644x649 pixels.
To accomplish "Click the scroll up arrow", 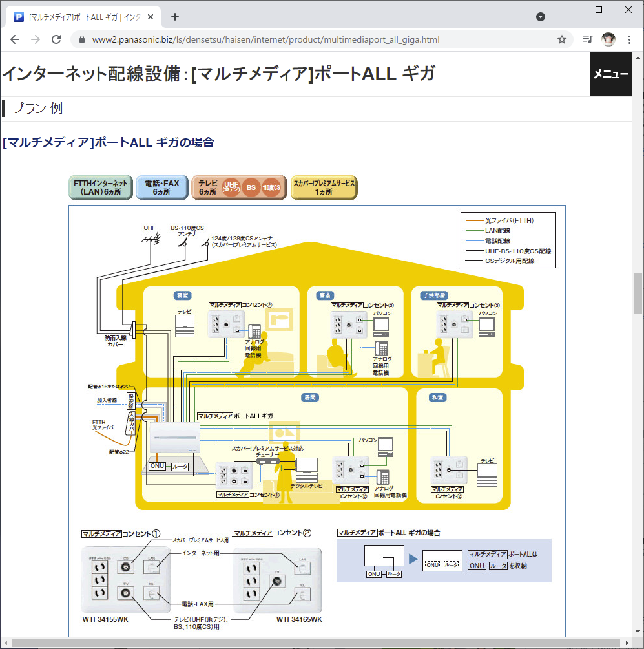I will [638, 56].
